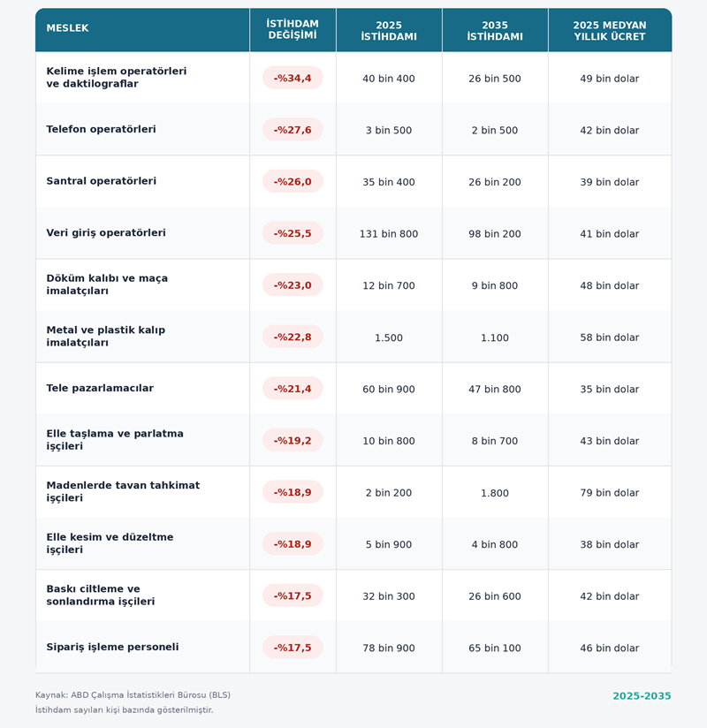Click Veri giriş operatörleri occupation name
This screenshot has width=707, height=728.
tap(106, 233)
